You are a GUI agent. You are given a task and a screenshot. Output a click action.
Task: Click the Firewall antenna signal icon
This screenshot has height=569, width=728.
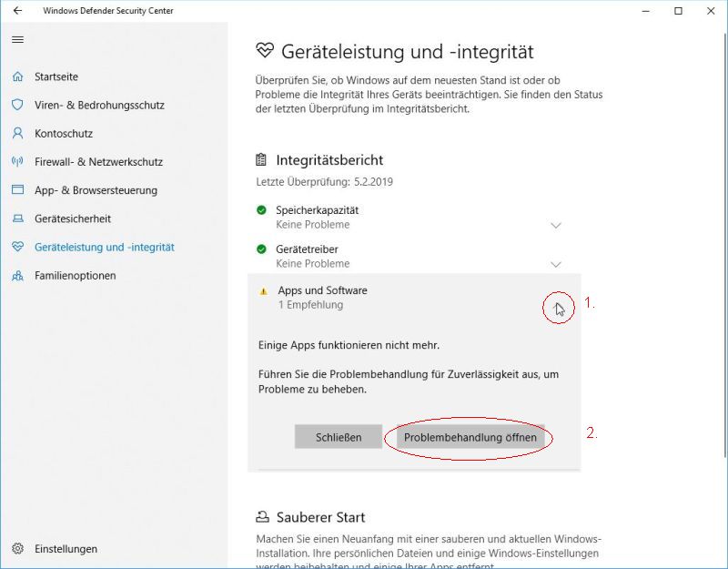pos(17,162)
